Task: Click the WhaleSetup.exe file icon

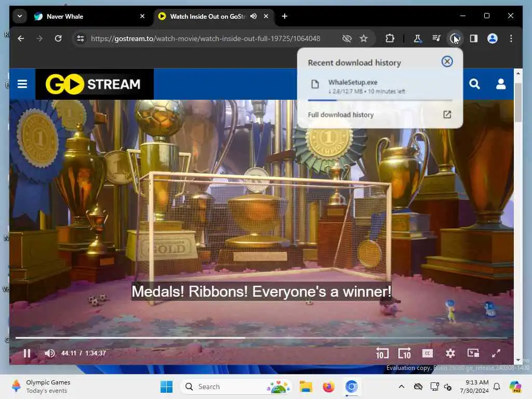Action: pos(315,84)
